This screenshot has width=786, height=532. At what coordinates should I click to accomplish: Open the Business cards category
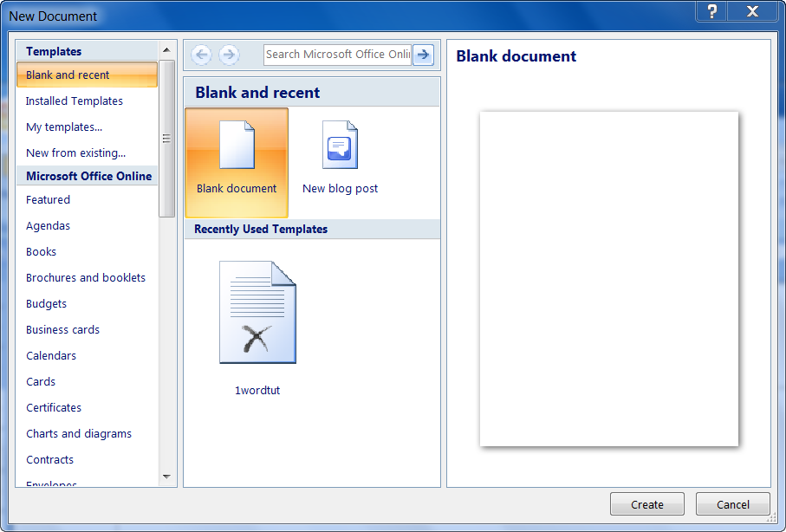coord(62,330)
